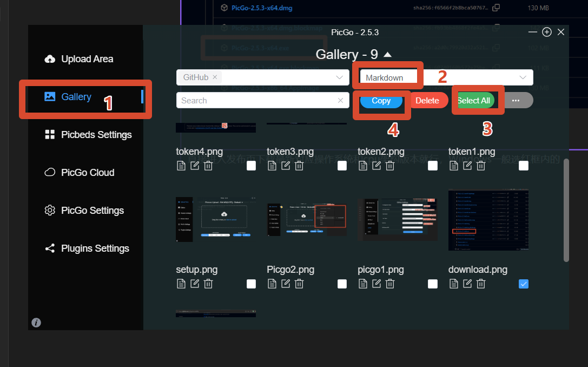
Task: Copy link icon for token3.png
Action: (x=272, y=166)
